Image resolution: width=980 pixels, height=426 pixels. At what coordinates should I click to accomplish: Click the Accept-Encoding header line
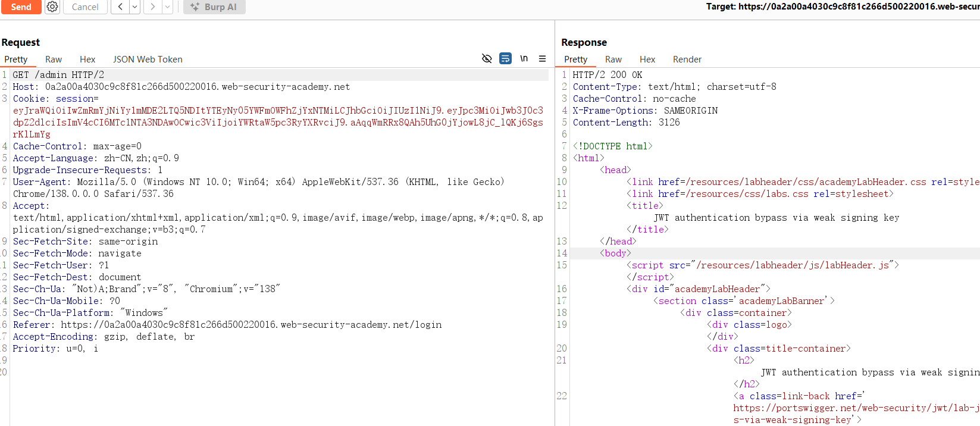tap(104, 337)
